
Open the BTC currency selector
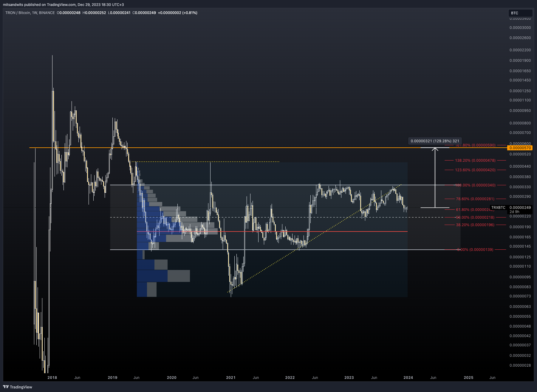pyautogui.click(x=520, y=13)
